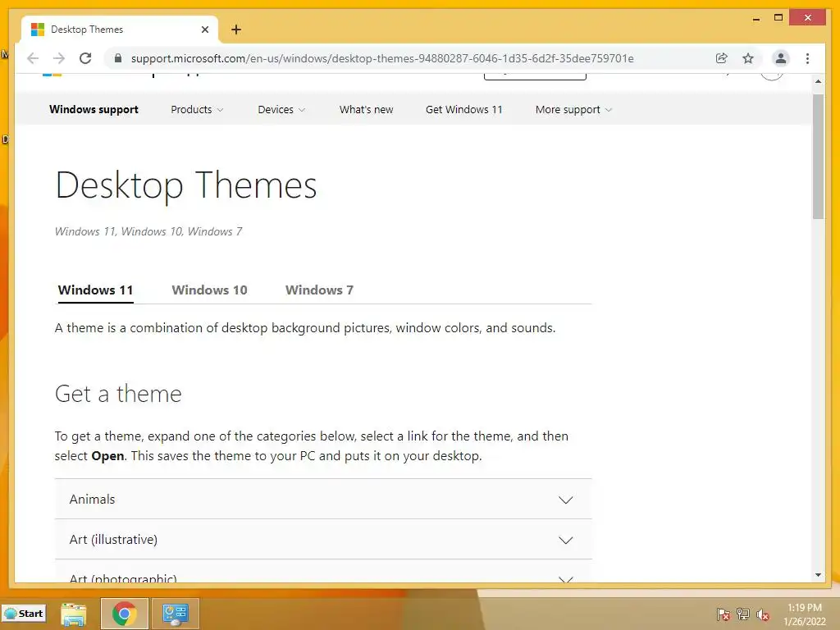This screenshot has width=840, height=630.
Task: Switch to the Windows 7 tab
Action: click(319, 290)
